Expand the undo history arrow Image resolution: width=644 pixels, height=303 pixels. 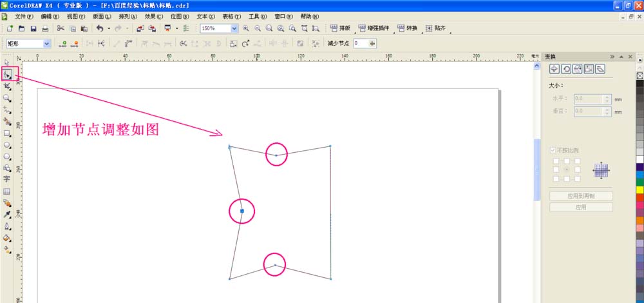pyautogui.click(x=109, y=28)
